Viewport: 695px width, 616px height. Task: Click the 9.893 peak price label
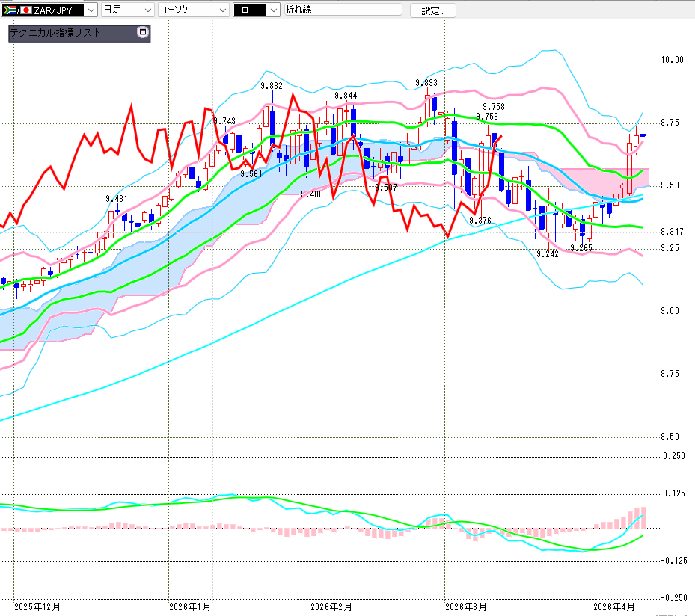tap(426, 83)
